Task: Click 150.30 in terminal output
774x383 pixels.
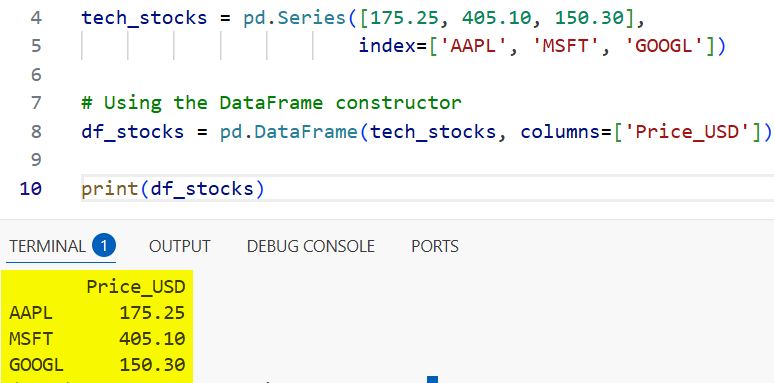Action: [152, 365]
